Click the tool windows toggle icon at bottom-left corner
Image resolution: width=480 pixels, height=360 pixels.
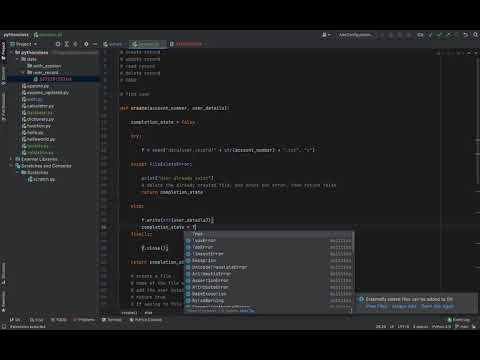(4, 327)
